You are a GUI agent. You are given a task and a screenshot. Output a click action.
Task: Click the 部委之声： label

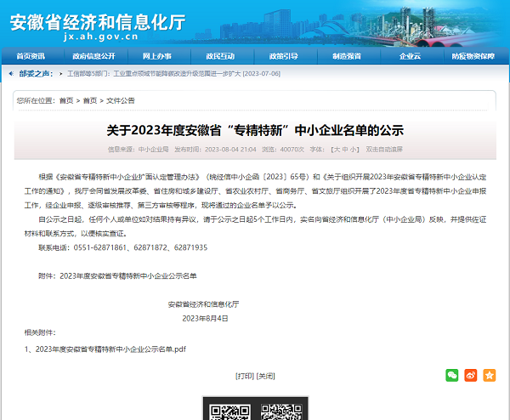tap(36, 73)
